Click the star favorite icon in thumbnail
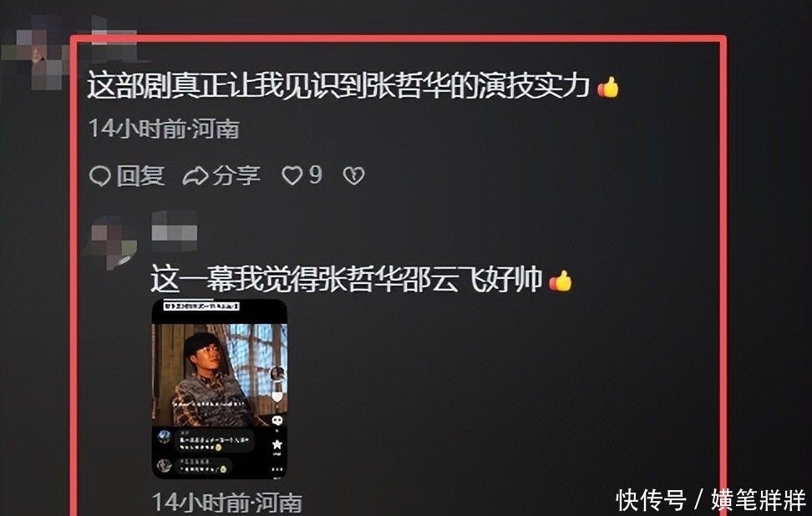This screenshot has height=516, width=812. 277,444
